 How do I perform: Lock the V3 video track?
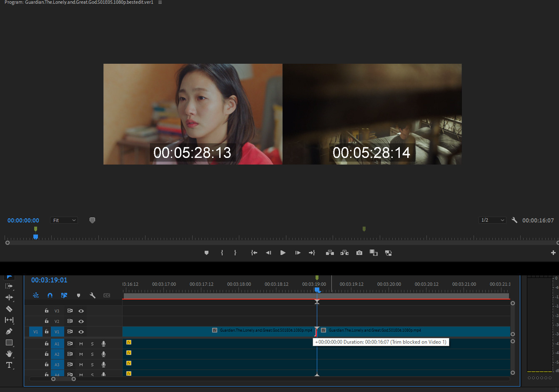coord(47,311)
